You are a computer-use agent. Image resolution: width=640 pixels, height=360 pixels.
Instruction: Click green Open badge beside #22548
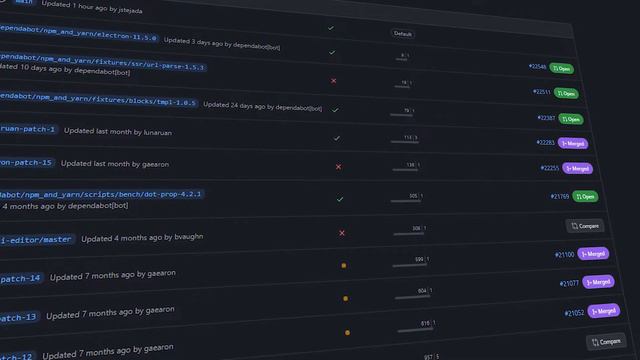click(x=562, y=69)
